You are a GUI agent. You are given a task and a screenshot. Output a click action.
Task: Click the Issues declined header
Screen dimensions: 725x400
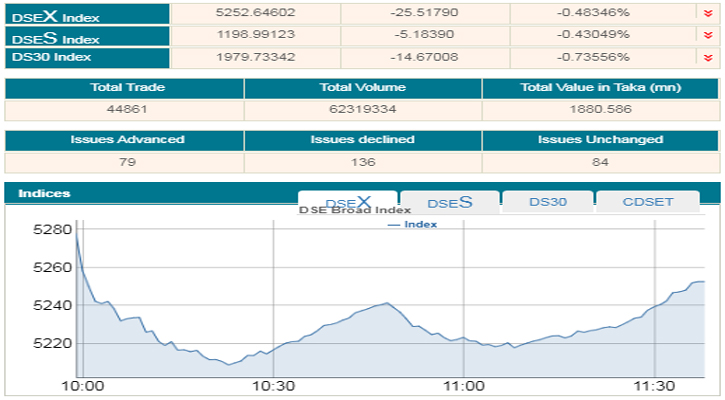362,139
